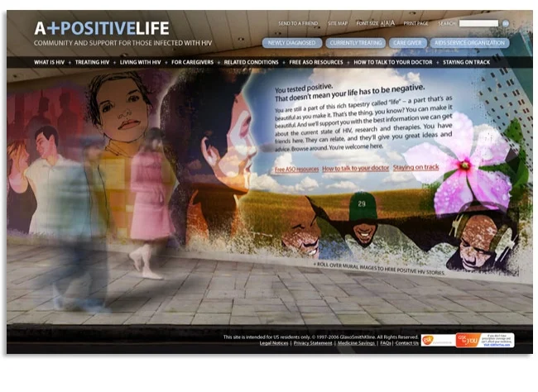The image size is (538, 392).
Task: Open the Free ASO Resources menu
Action: pos(316,62)
